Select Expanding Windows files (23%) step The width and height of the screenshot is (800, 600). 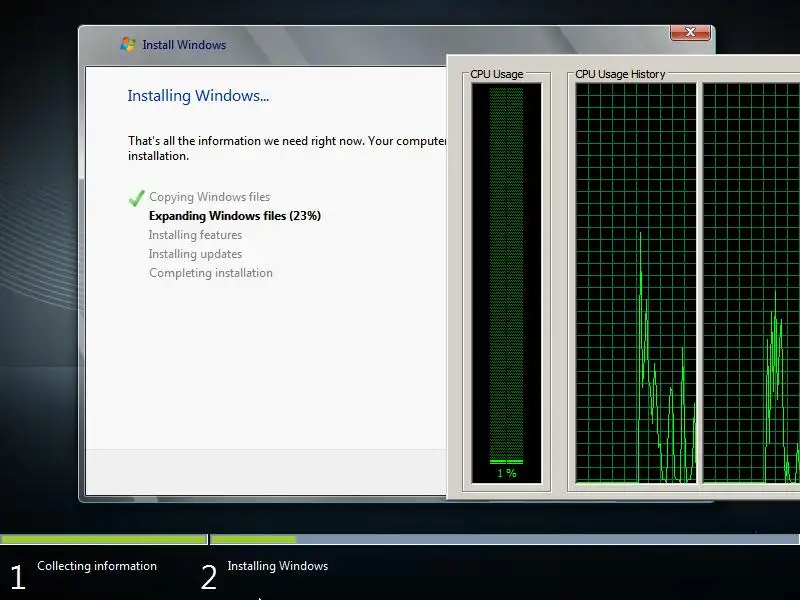point(235,216)
